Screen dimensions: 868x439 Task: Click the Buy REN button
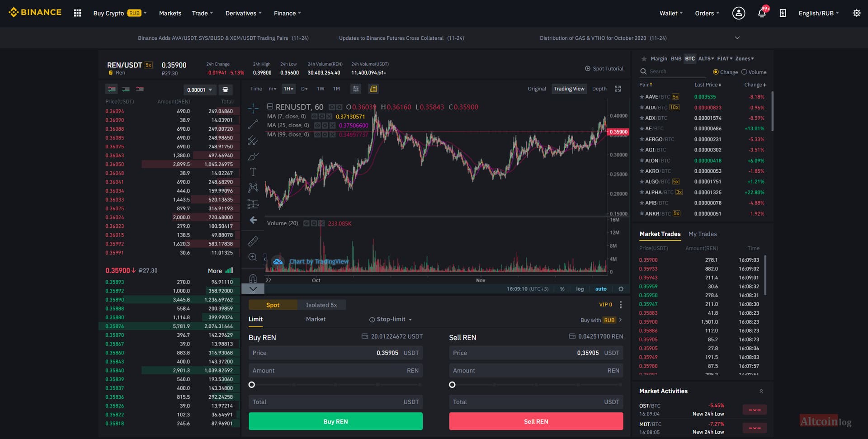[335, 421]
